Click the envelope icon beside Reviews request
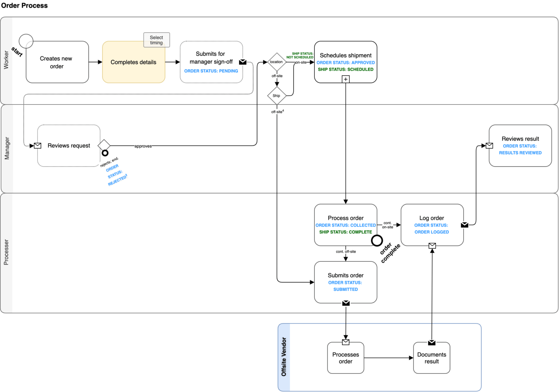This screenshot has width=559, height=392. [37, 146]
